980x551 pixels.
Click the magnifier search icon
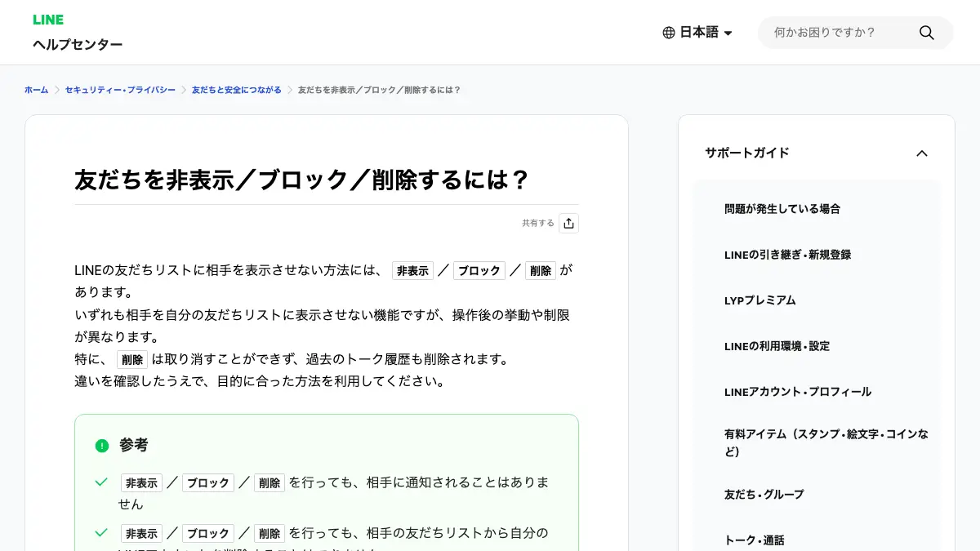pyautogui.click(x=926, y=33)
